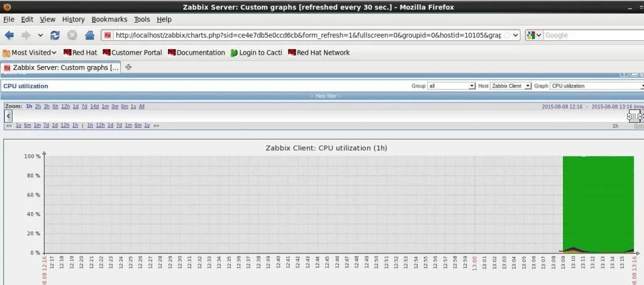Click the timeline scroll-left arrow button

[9, 116]
